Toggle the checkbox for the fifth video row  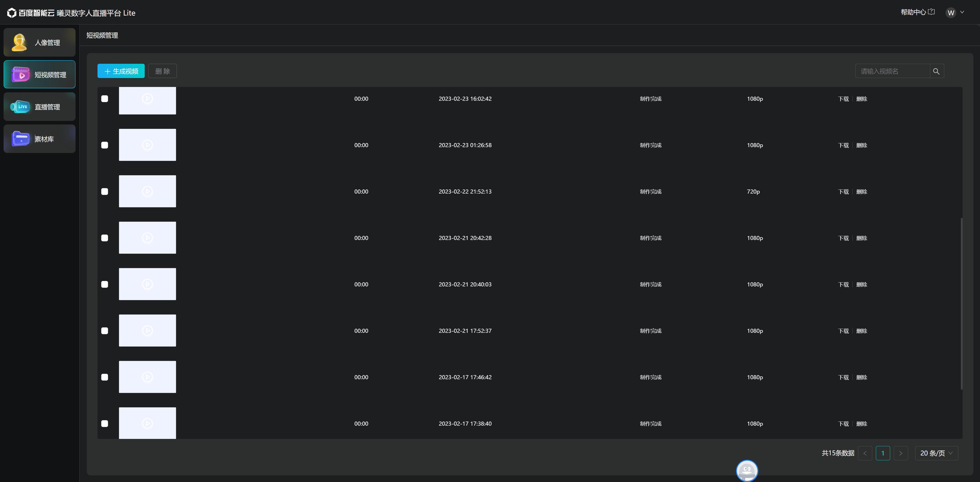point(104,285)
